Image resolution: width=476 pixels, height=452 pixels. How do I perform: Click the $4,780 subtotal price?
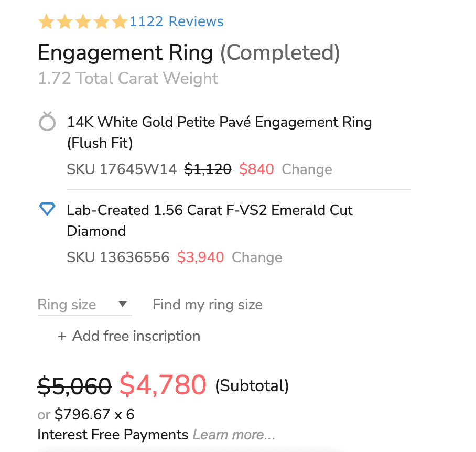163,385
